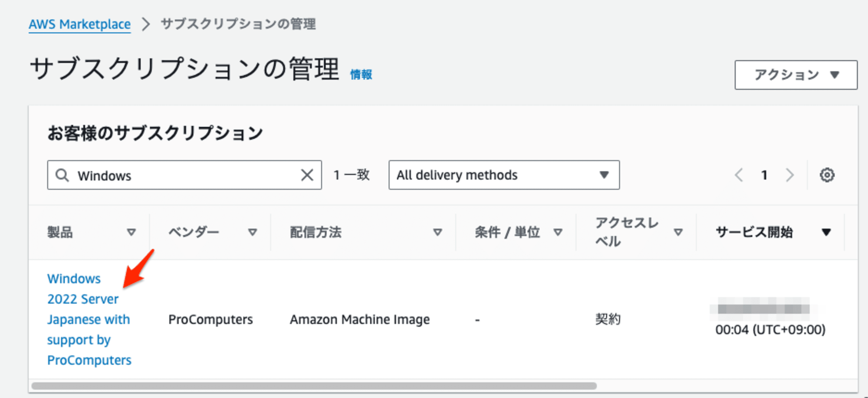Screen dimensions: 868x398
Task: Click the Amazon Machine Image cell
Action: click(x=360, y=319)
